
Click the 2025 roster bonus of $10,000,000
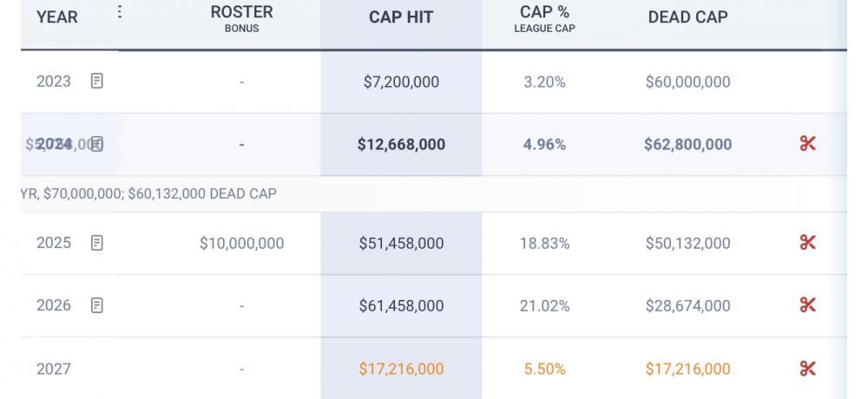(241, 243)
